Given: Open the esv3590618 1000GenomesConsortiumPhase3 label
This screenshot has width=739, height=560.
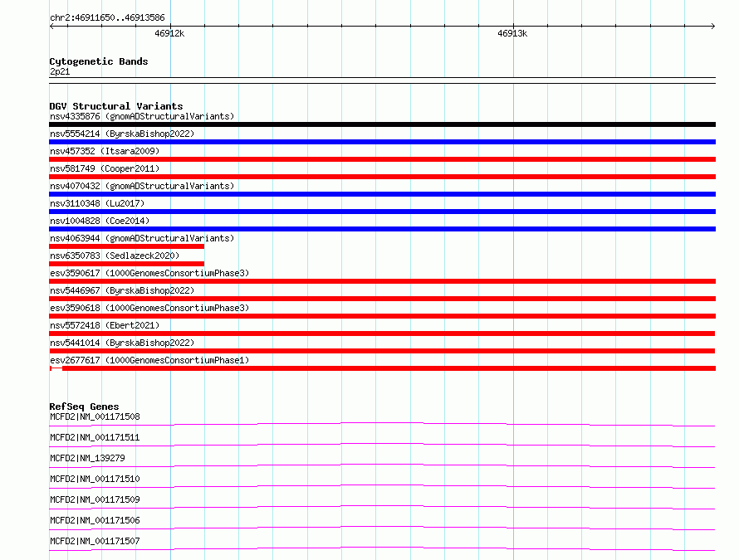Looking at the screenshot, I should pos(149,308).
